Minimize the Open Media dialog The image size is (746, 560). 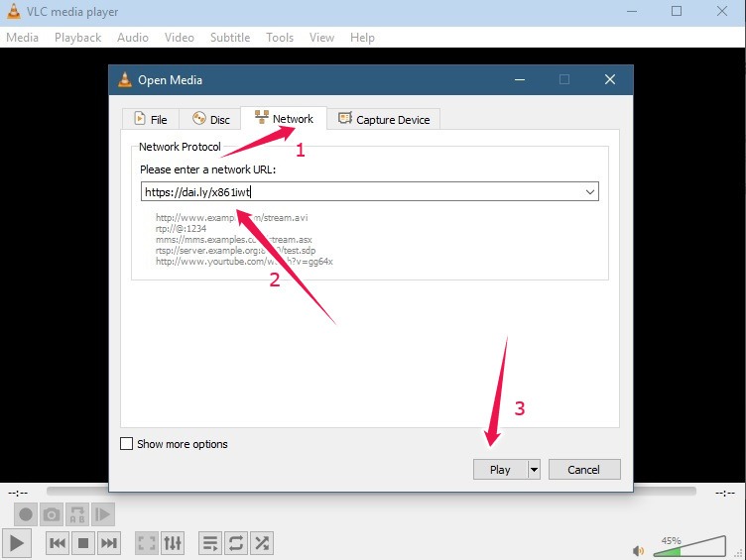[x=520, y=79]
